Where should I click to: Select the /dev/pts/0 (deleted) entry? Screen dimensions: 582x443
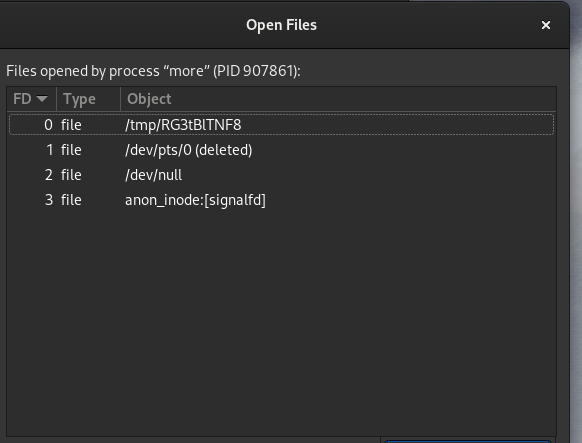[x=189, y=150]
